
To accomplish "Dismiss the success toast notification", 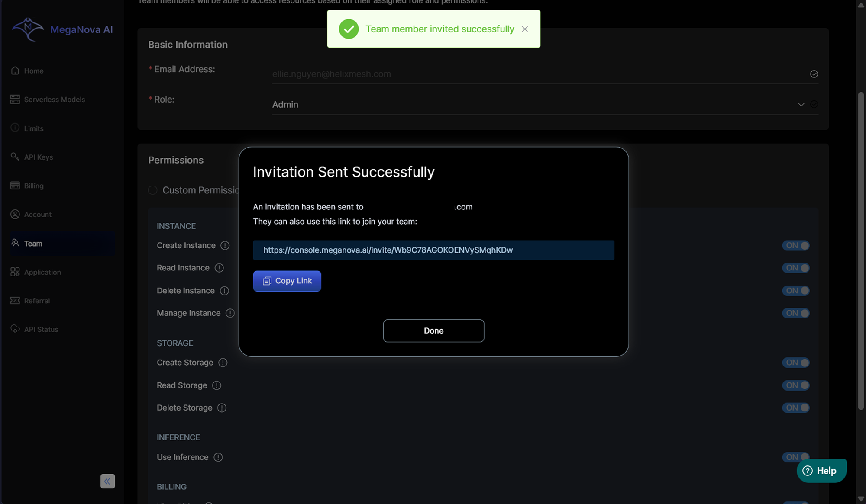I will [525, 29].
